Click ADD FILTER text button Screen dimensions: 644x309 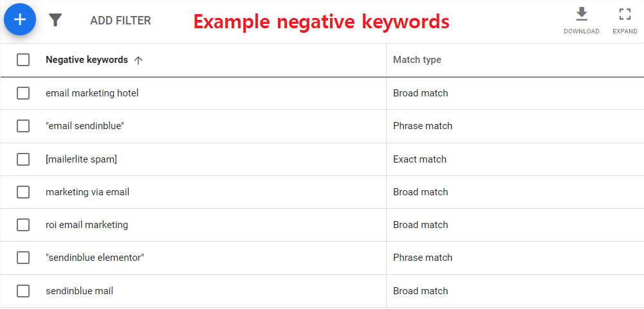120,20
